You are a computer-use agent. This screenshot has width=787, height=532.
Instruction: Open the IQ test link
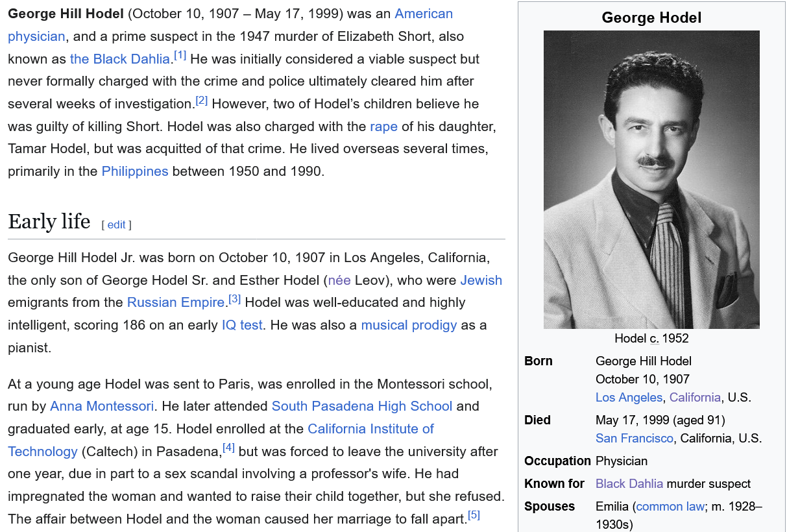click(242, 325)
